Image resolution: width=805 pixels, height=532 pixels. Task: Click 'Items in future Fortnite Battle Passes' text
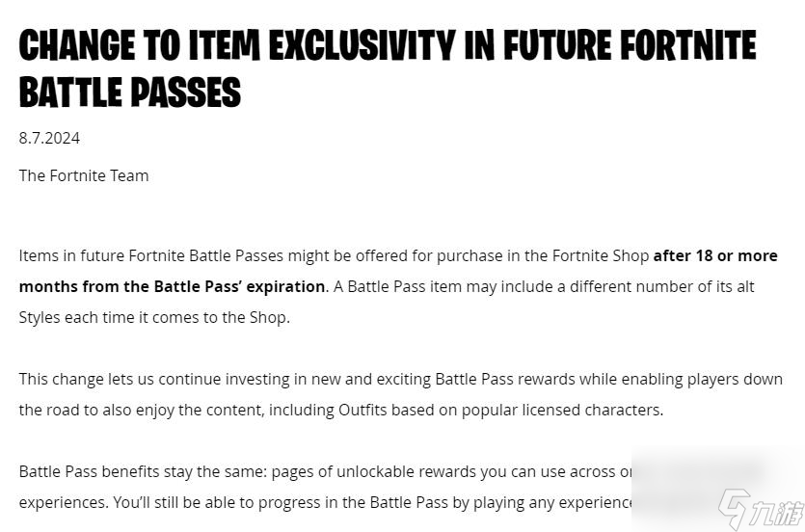pos(151,255)
